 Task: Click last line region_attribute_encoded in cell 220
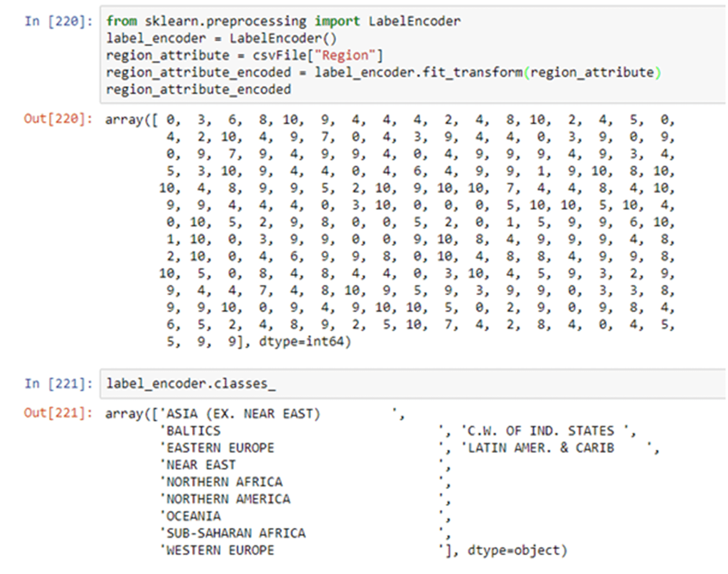click(198, 89)
